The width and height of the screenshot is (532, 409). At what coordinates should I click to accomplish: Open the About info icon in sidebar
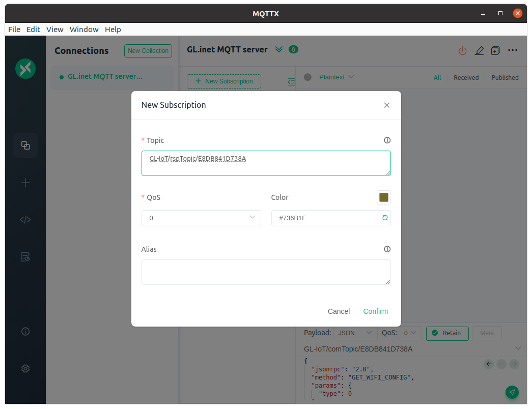(25, 331)
